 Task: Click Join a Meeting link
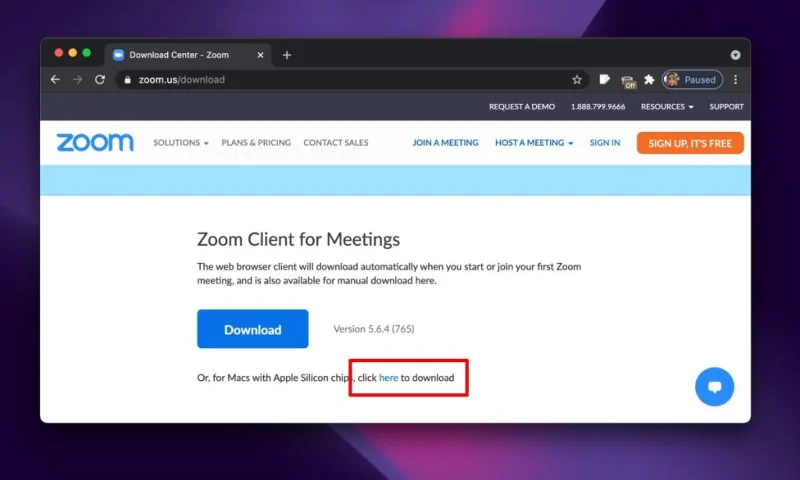pos(445,143)
